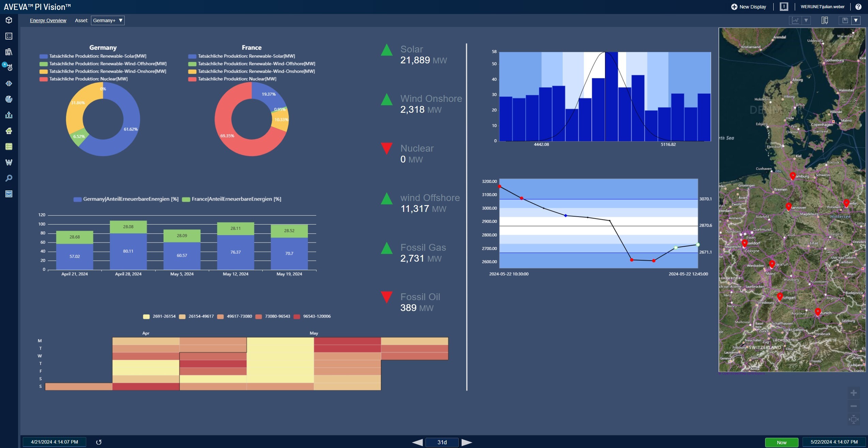
Task: Click the radar target icon in sidebar
Action: [x=9, y=99]
